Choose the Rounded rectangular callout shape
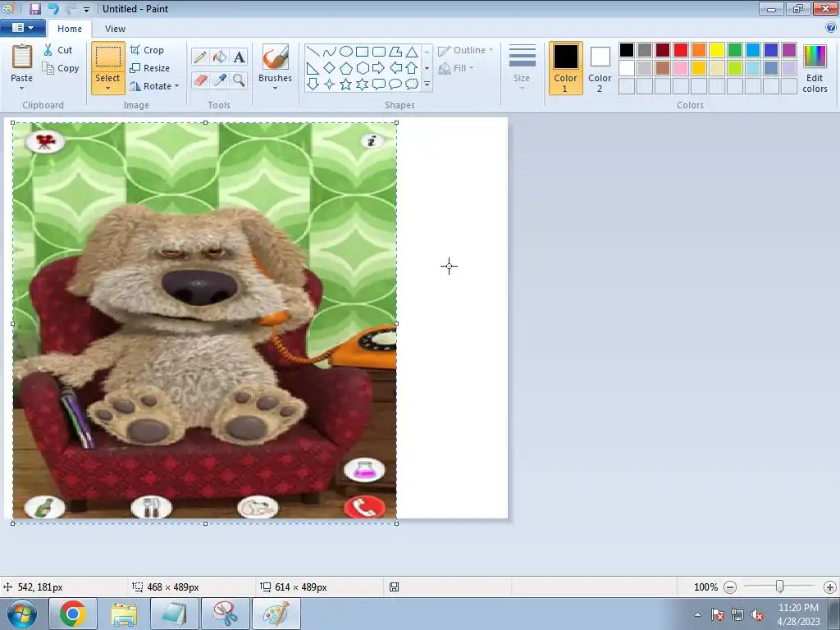 [x=379, y=84]
